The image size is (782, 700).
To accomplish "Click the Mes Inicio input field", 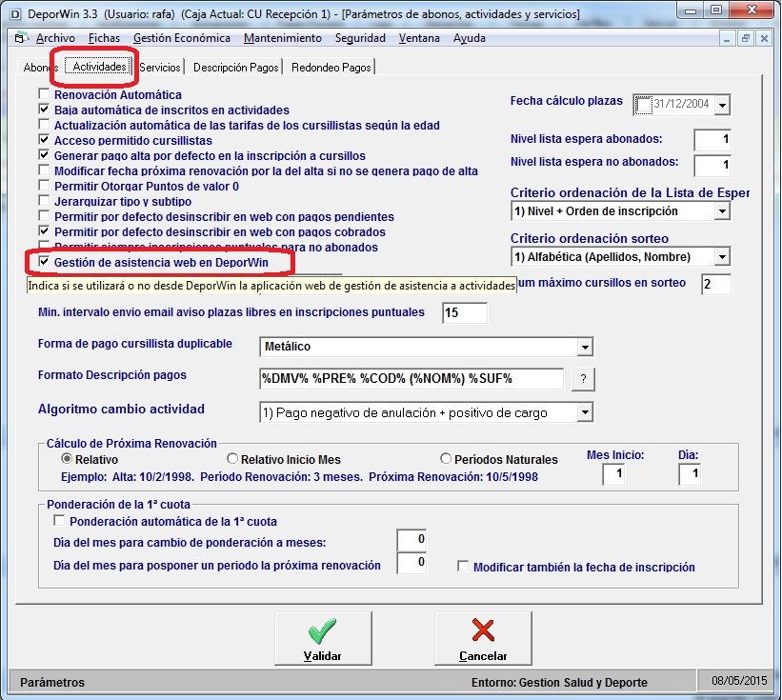I will pos(613,474).
